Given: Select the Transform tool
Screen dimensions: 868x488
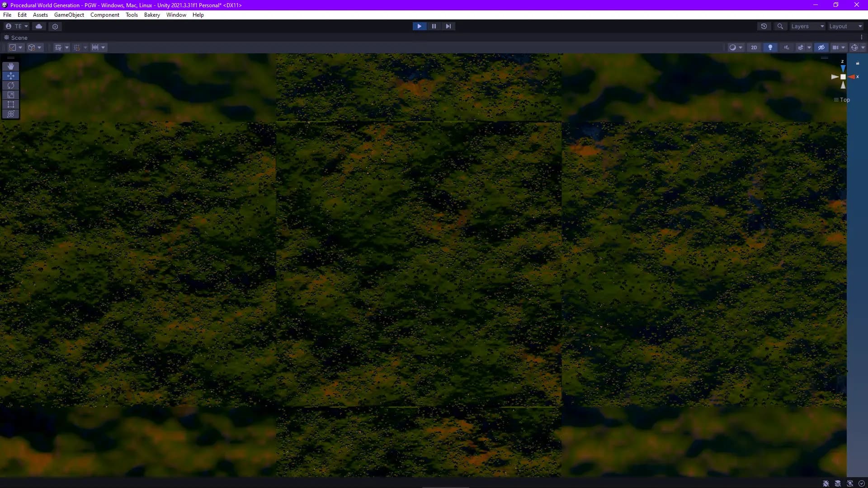Looking at the screenshot, I should pyautogui.click(x=11, y=114).
